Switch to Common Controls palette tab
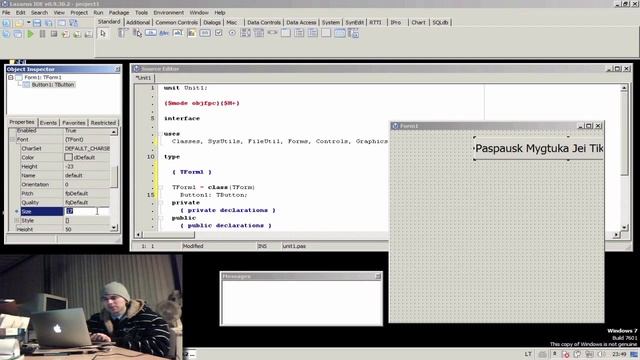 176,22
